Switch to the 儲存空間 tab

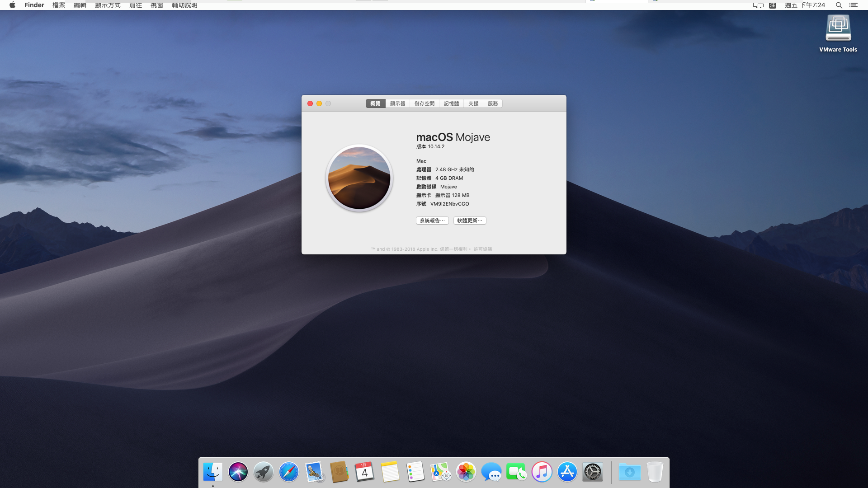pos(425,103)
